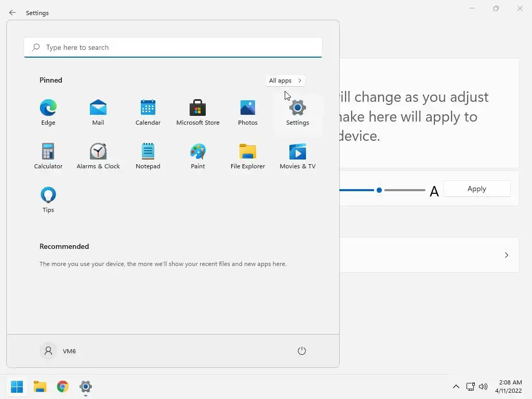The image size is (532, 399).
Task: Launch the Paint app
Action: click(198, 156)
